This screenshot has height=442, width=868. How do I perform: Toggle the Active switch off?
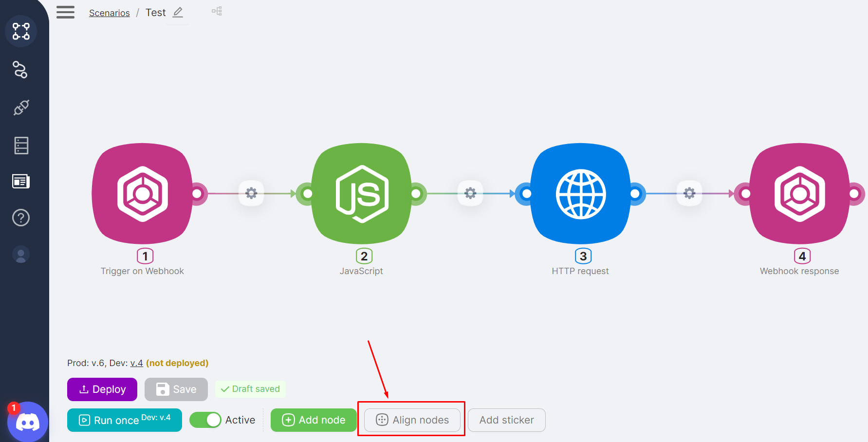(206, 420)
